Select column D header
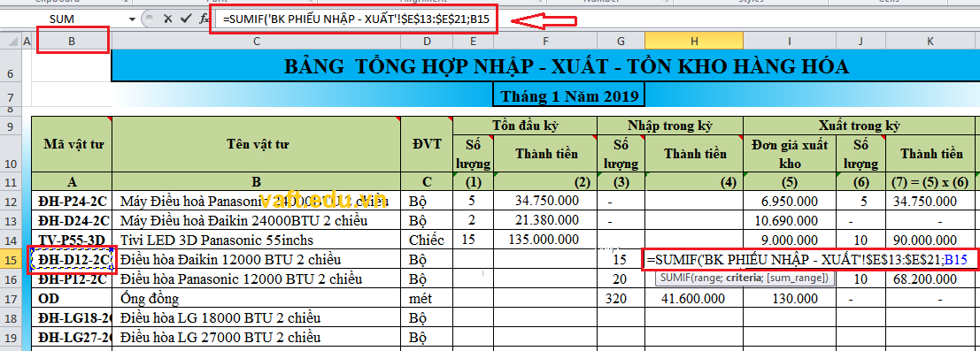Viewport: 980px width, 351px height. tap(427, 42)
